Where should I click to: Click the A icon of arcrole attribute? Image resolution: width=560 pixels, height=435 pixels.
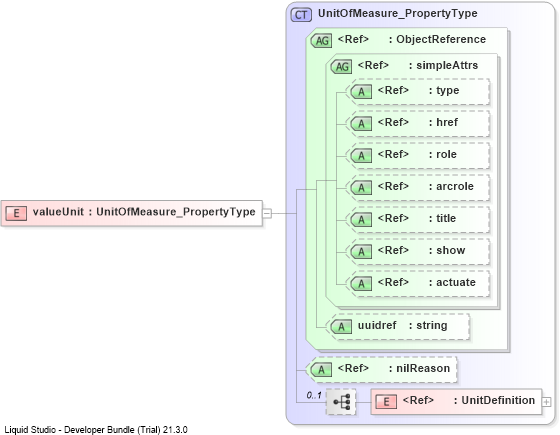(361, 188)
